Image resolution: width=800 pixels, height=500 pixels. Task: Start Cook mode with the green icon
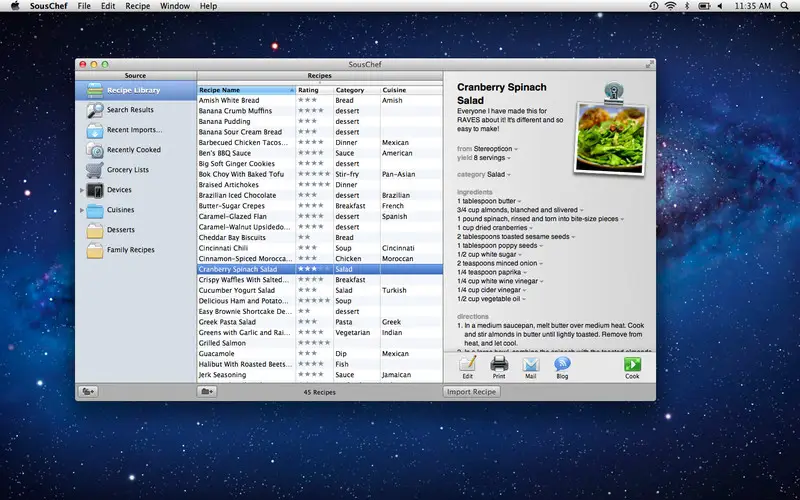point(632,364)
